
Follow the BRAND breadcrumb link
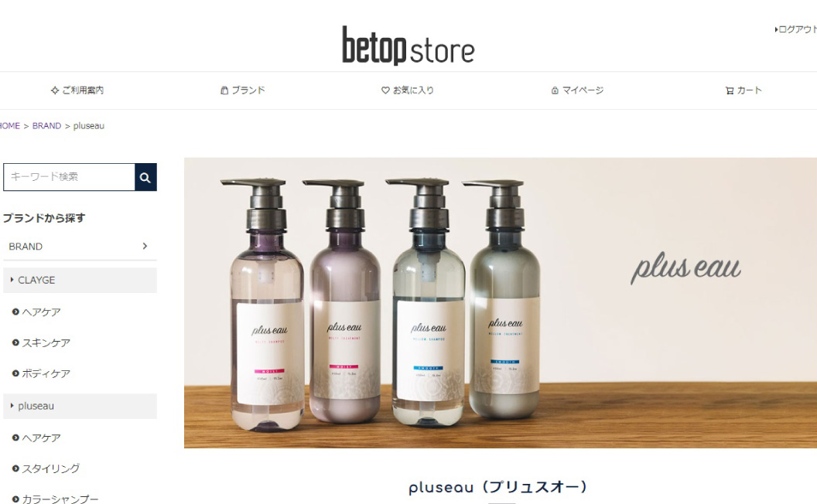[x=47, y=126]
